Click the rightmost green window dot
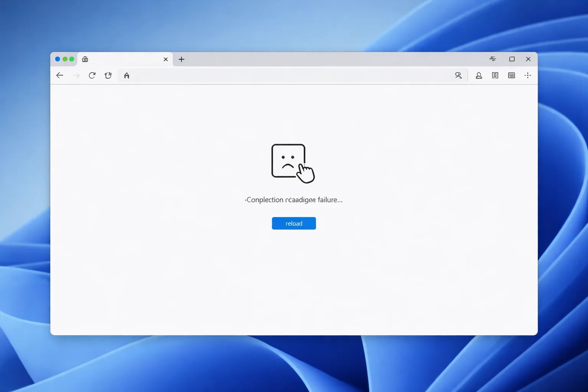This screenshot has height=392, width=588. tap(72, 59)
